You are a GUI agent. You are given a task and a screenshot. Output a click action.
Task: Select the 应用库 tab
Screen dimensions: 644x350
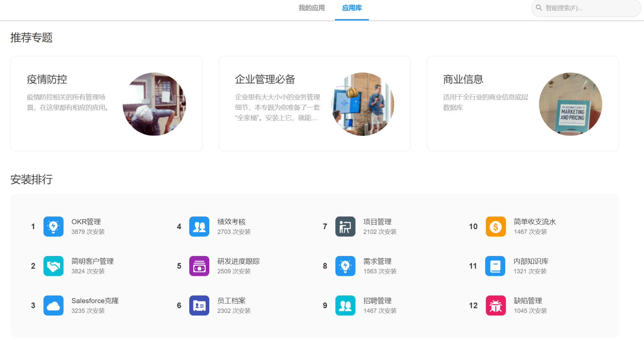pyautogui.click(x=352, y=8)
